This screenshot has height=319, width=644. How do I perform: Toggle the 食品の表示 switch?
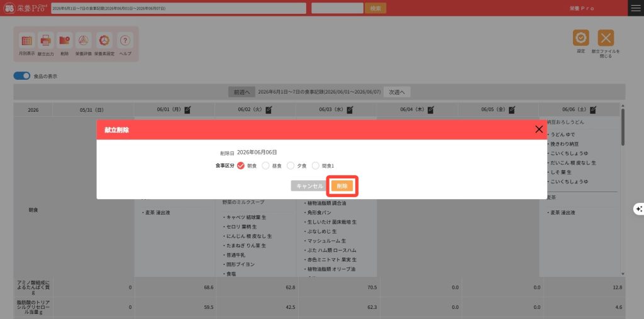point(22,76)
